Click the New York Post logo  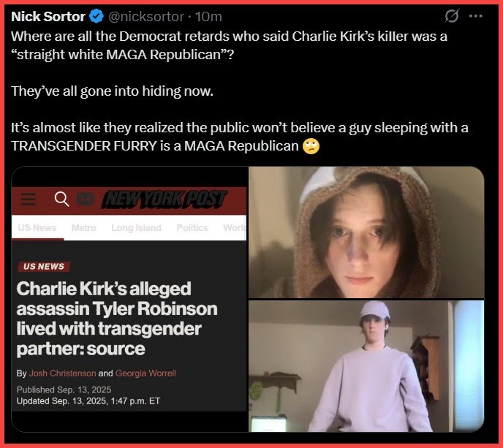point(164,198)
